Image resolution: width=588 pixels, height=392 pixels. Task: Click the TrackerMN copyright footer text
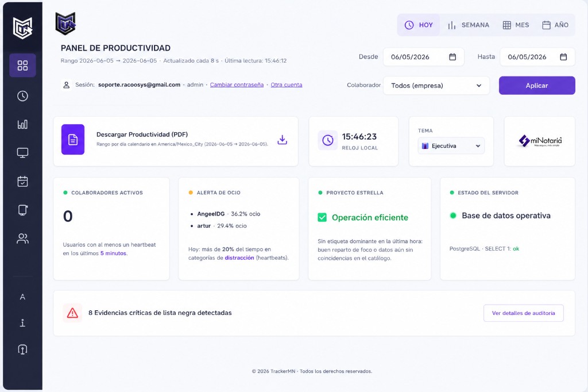click(312, 371)
